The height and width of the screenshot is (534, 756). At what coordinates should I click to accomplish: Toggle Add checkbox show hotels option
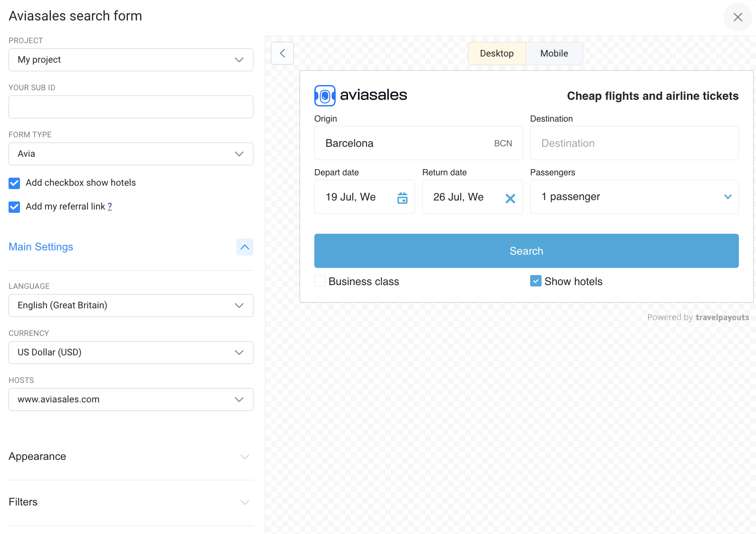[x=14, y=183]
